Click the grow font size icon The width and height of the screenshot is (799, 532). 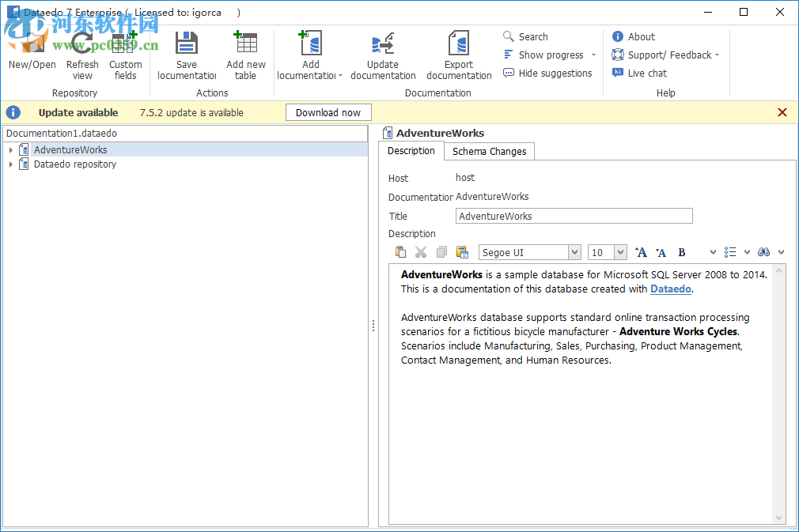pos(641,253)
